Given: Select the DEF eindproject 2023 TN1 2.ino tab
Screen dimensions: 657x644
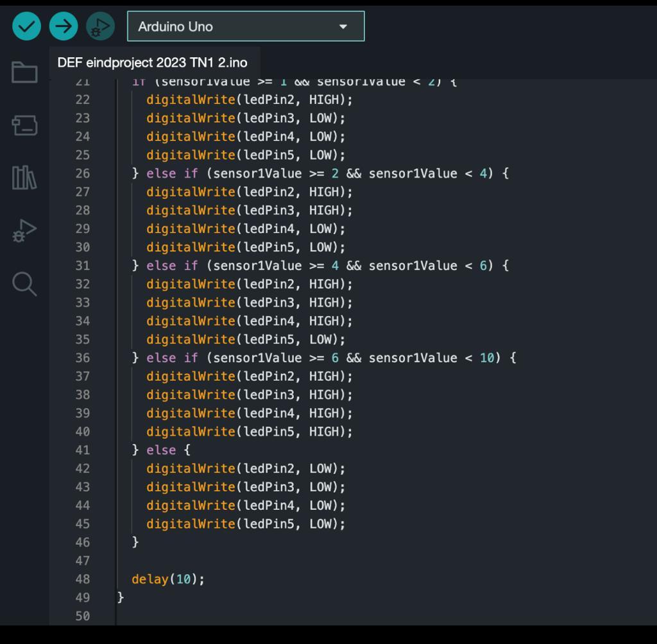Looking at the screenshot, I should [x=152, y=63].
